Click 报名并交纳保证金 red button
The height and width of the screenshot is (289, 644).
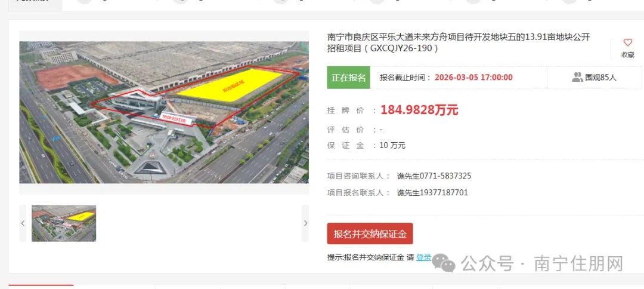click(370, 234)
